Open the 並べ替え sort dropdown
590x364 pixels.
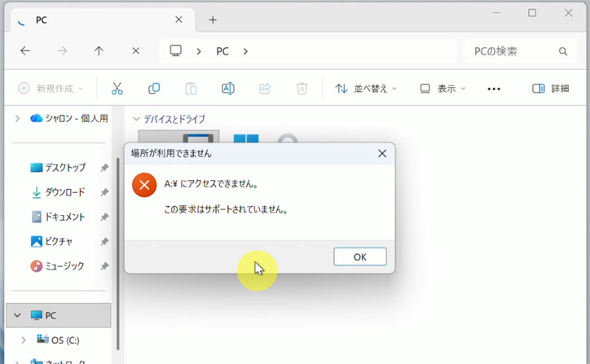[x=366, y=89]
